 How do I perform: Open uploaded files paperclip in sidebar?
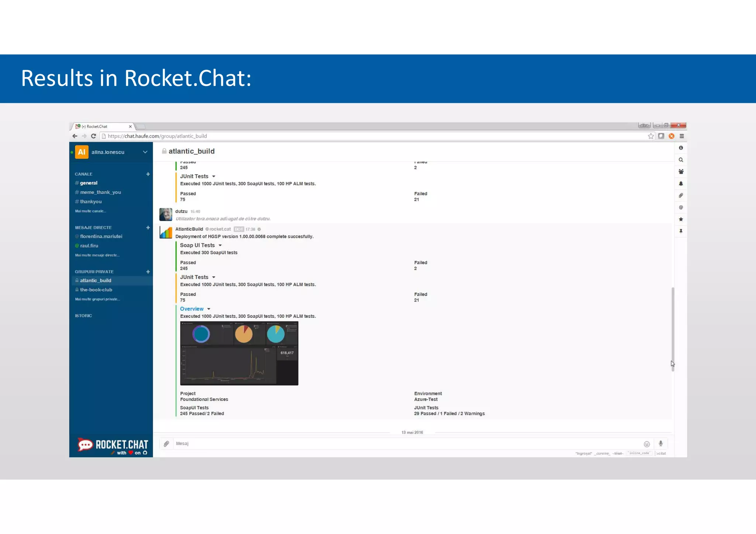tap(681, 195)
